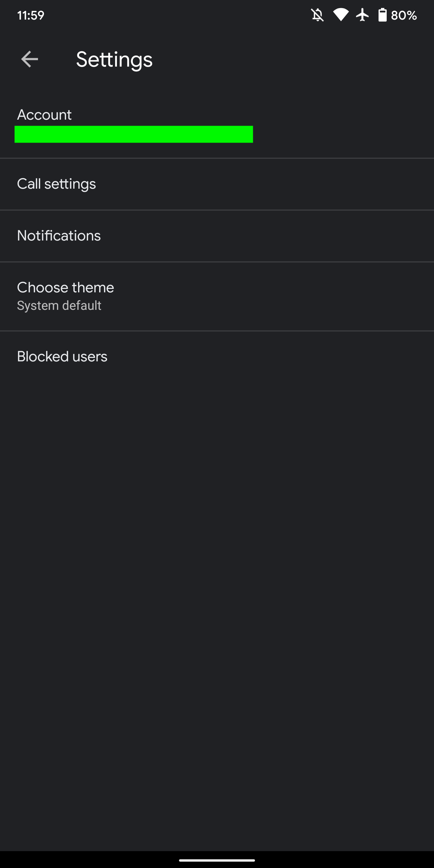Tap the battery status icon
This screenshot has width=434, height=868.
382,15
